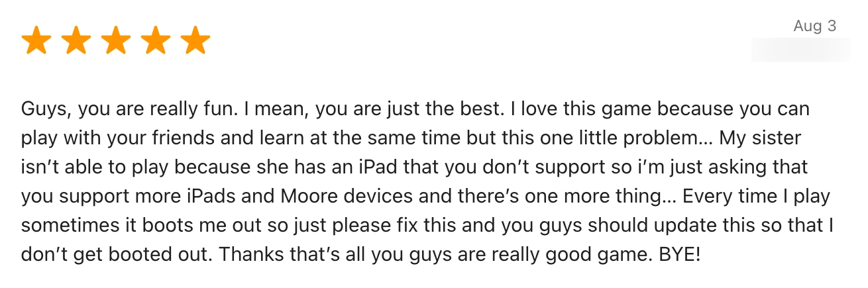Click the first orange rating star
Image resolution: width=868 pixels, height=288 pixels.
pos(36,42)
